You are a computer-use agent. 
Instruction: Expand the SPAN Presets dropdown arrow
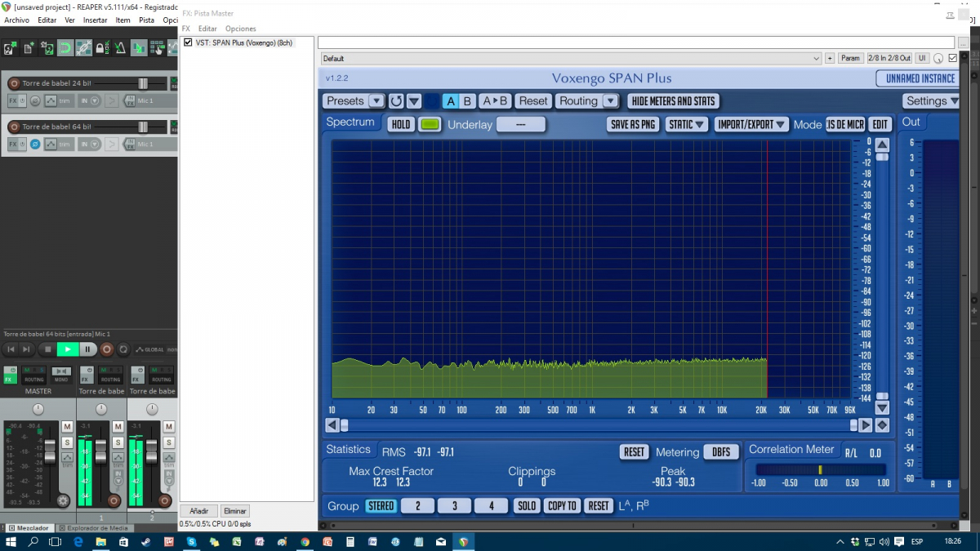pos(376,101)
